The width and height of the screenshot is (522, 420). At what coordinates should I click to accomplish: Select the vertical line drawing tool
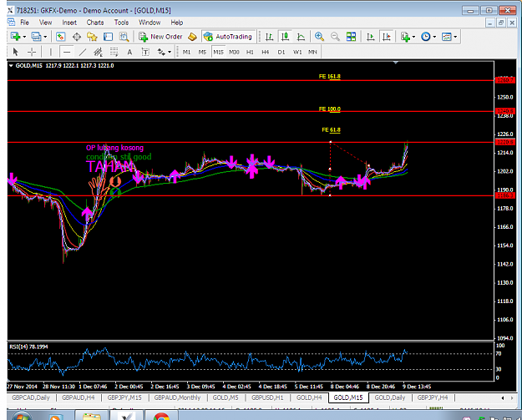pyautogui.click(x=51, y=52)
